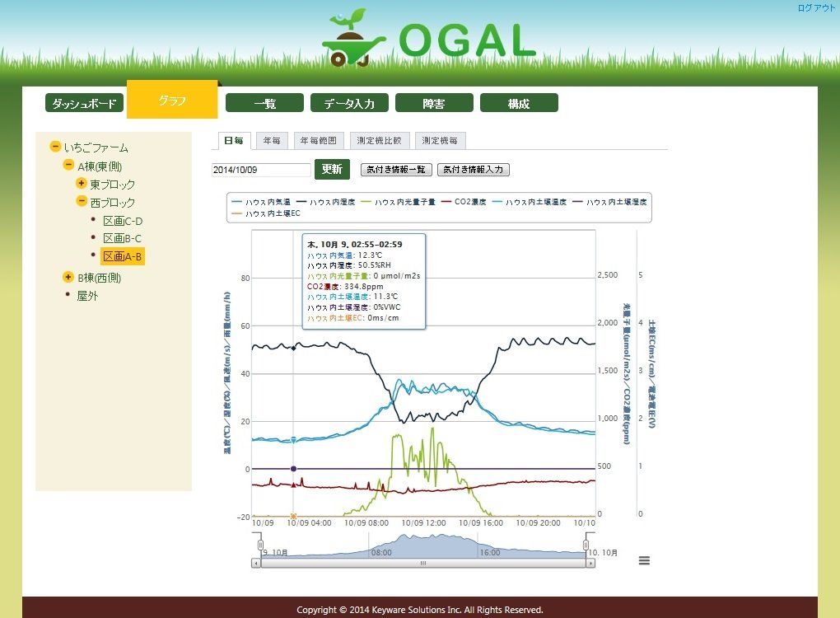Focus the date field showing 2014/10/09

pyautogui.click(x=260, y=170)
